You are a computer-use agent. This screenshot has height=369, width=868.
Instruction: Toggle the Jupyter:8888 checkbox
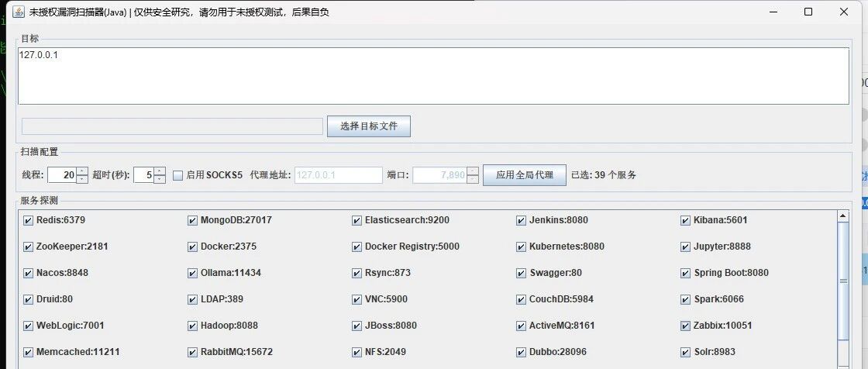tap(685, 247)
